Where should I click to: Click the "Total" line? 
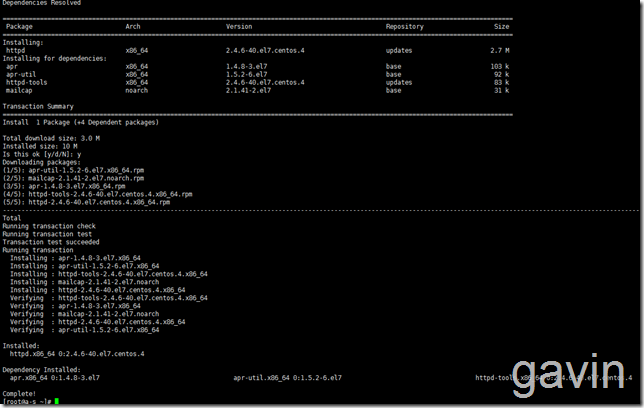coord(12,219)
